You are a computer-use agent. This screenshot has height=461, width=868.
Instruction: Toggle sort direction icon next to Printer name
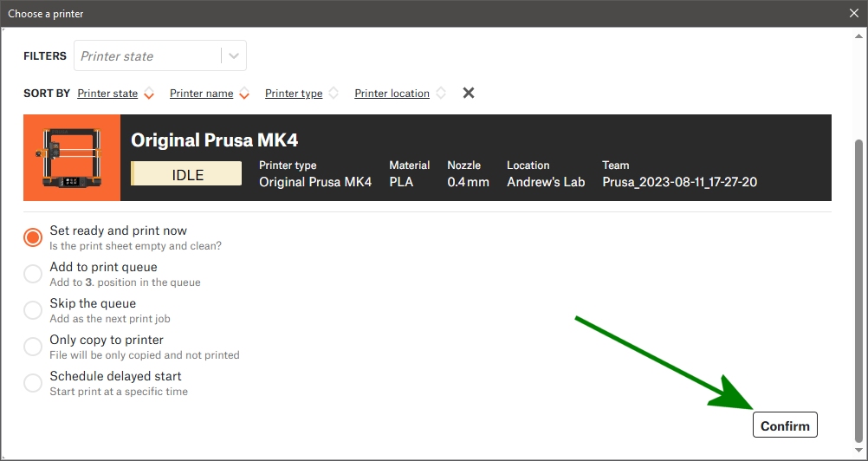tap(244, 93)
